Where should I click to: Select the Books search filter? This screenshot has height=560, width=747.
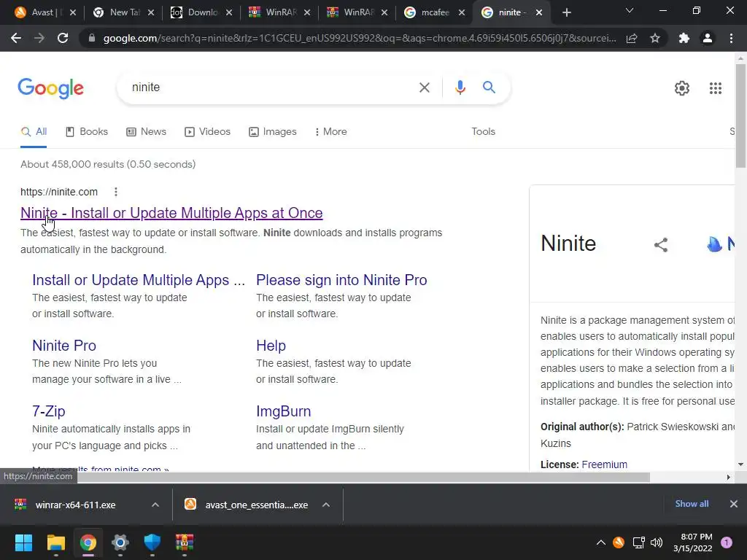(87, 132)
